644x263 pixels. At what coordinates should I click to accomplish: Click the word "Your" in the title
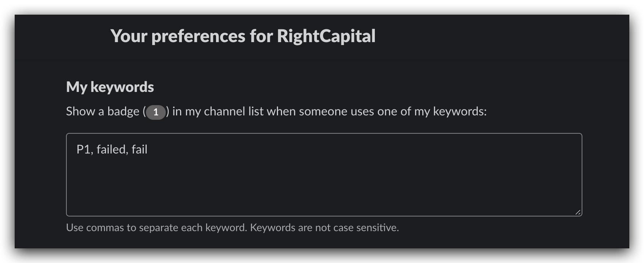[x=129, y=36]
